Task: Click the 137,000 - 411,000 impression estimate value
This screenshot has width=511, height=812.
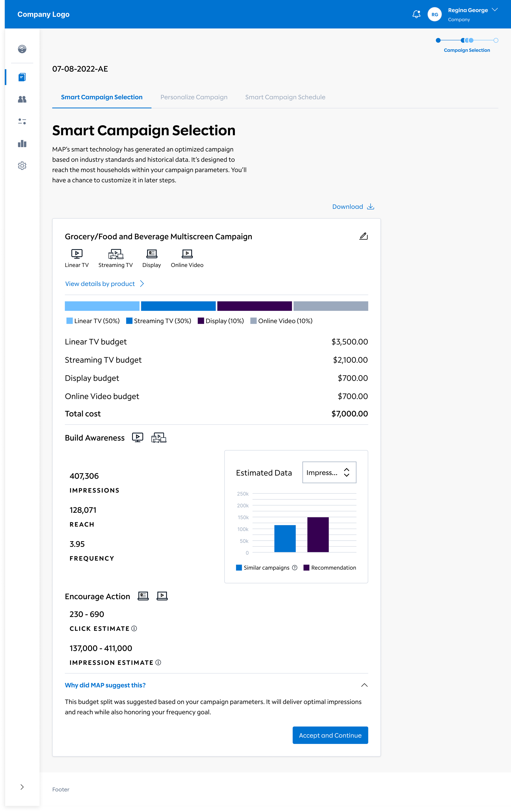Action: [101, 648]
